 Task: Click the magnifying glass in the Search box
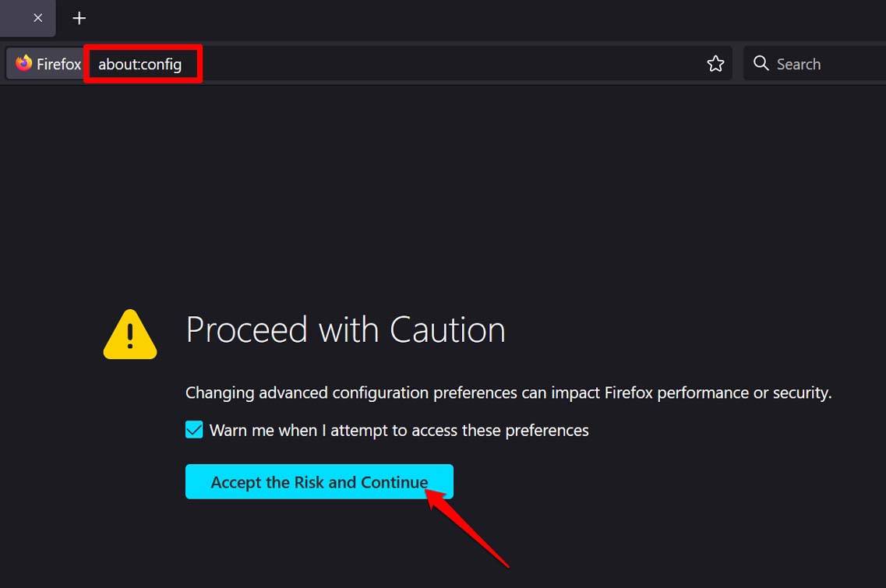(760, 63)
